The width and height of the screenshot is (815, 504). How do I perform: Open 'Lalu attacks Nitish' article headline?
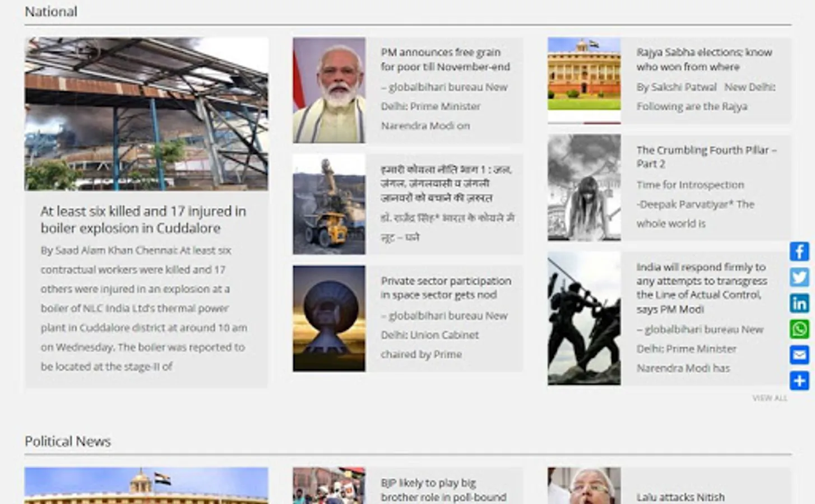click(x=680, y=497)
